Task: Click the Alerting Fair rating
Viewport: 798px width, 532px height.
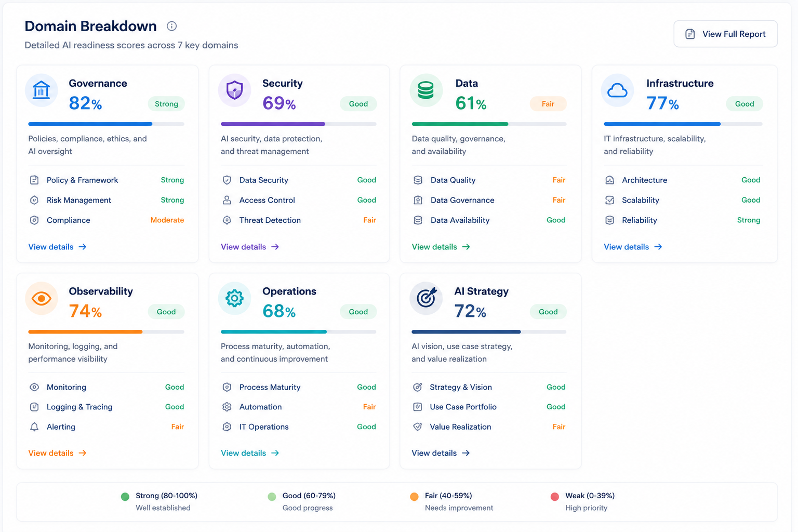Action: [178, 427]
